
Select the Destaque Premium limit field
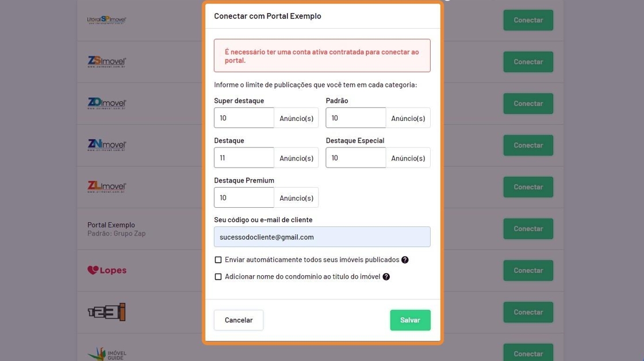pos(244,197)
